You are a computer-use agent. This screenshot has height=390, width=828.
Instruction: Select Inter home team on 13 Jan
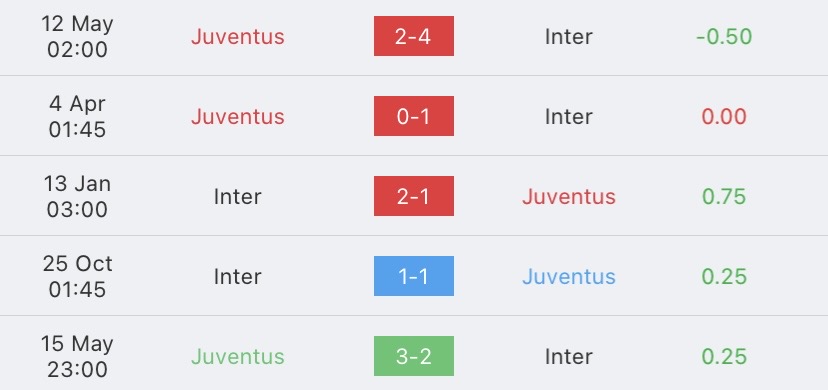tap(238, 197)
